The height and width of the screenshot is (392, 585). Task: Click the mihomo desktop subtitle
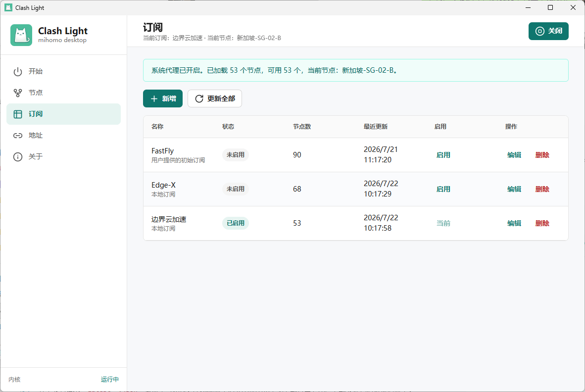[62, 40]
